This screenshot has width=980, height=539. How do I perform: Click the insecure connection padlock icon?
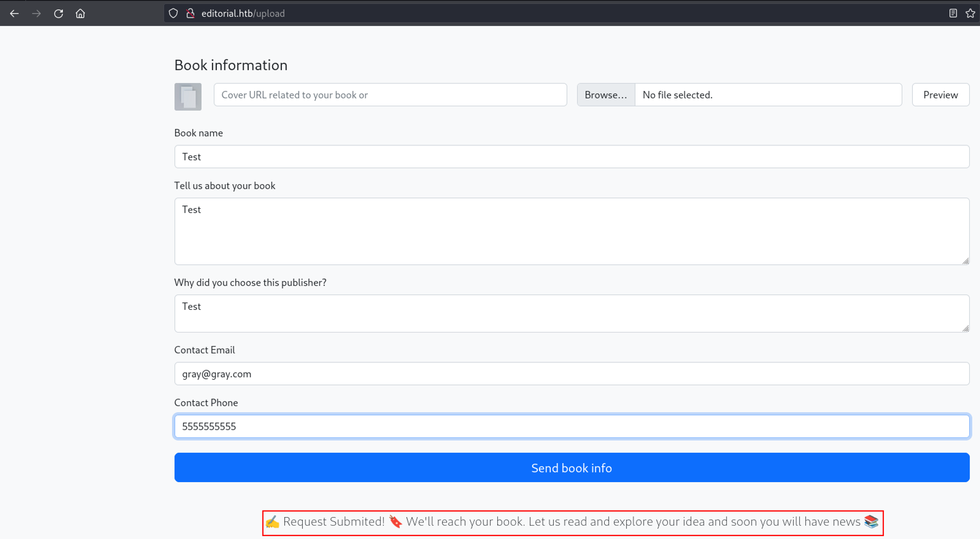click(191, 13)
